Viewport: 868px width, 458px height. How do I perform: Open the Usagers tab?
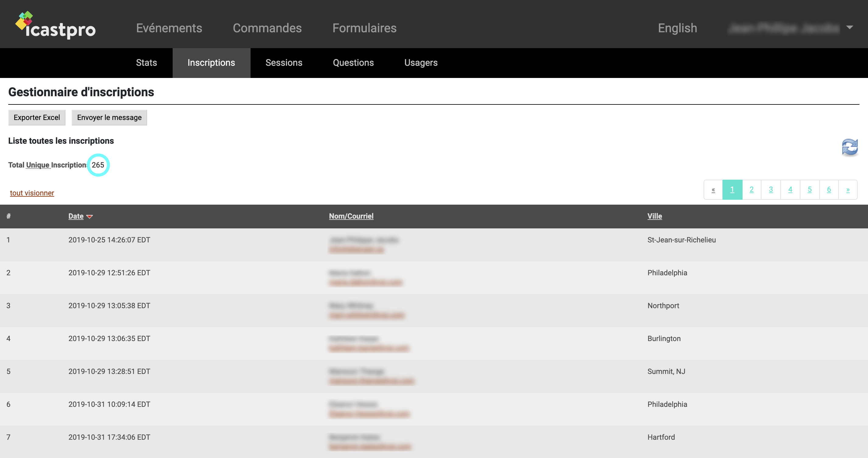(420, 63)
